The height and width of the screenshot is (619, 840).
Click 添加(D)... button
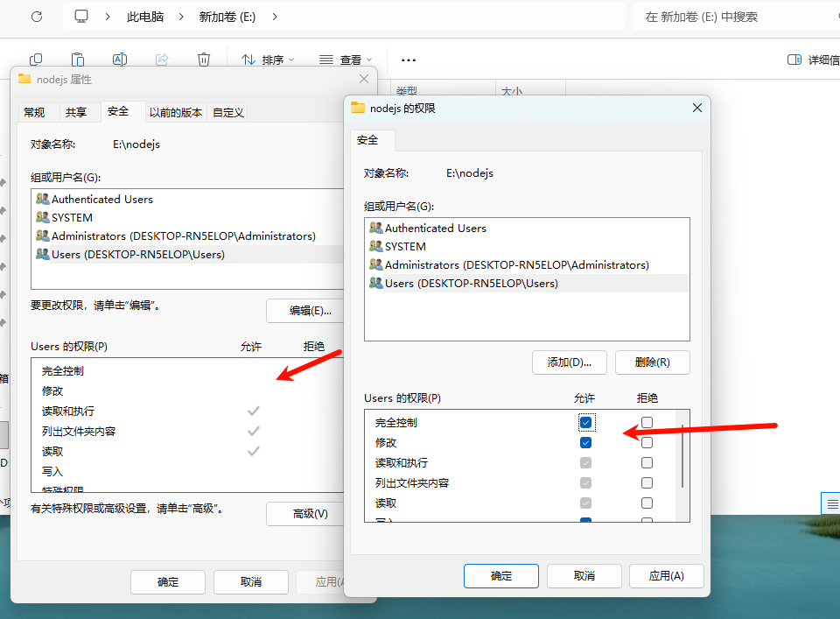tap(570, 362)
